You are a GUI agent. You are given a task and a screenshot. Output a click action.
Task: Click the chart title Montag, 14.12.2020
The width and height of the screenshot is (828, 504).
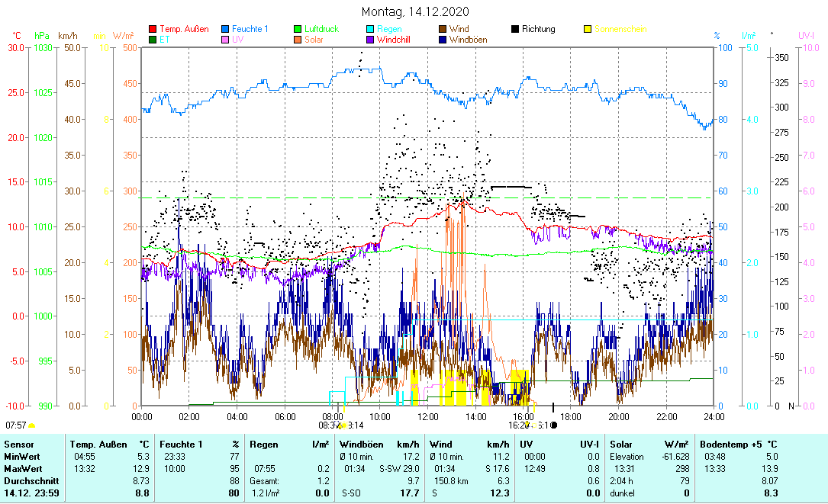[416, 11]
